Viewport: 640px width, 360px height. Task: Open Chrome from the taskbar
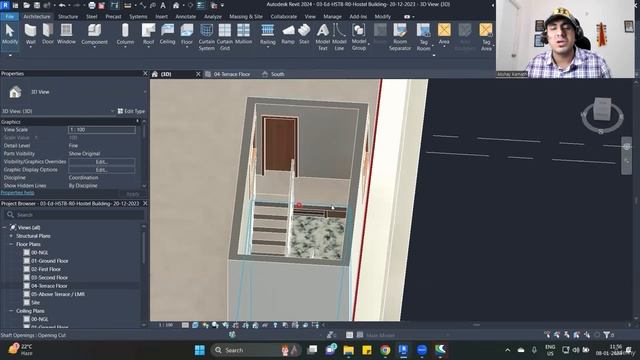385,350
